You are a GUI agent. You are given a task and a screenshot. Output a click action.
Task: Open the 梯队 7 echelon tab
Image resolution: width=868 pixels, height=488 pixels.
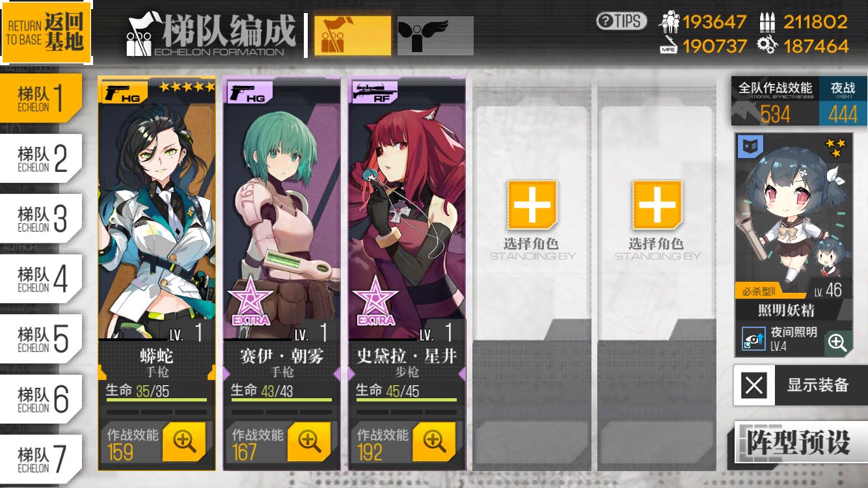(x=41, y=459)
